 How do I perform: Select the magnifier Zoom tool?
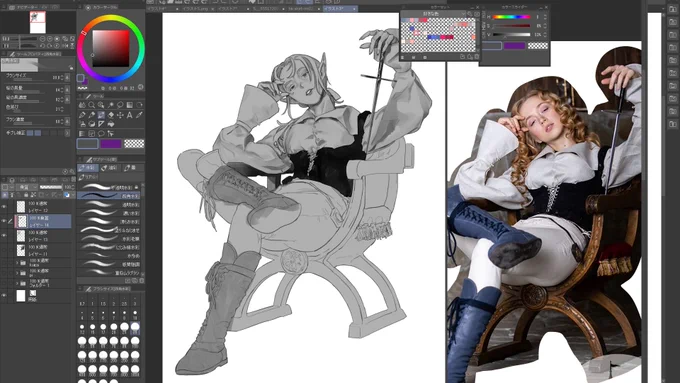[x=92, y=105]
